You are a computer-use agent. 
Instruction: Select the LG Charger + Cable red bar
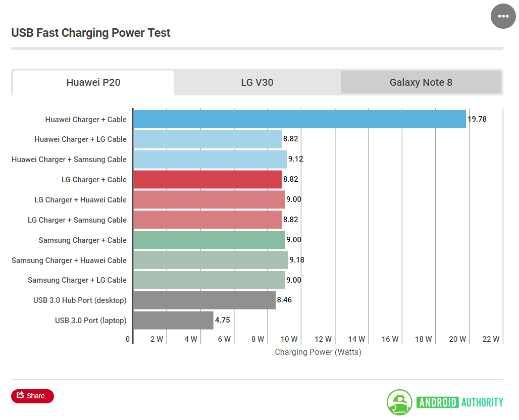coord(207,180)
